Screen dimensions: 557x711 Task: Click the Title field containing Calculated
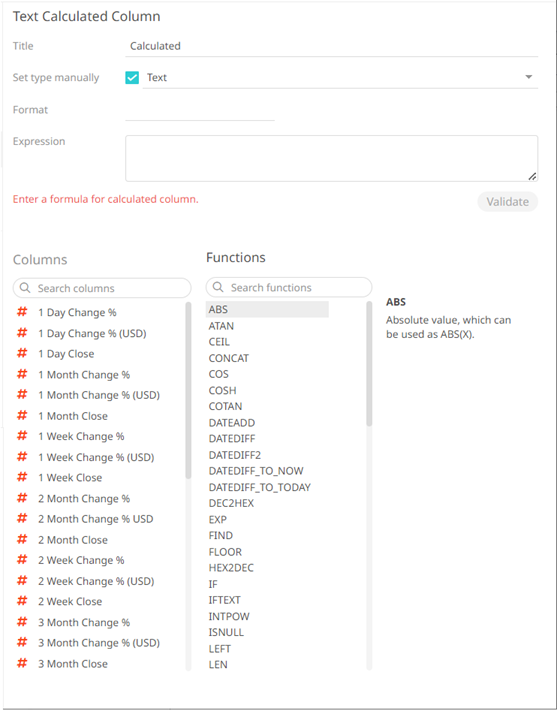coord(332,46)
